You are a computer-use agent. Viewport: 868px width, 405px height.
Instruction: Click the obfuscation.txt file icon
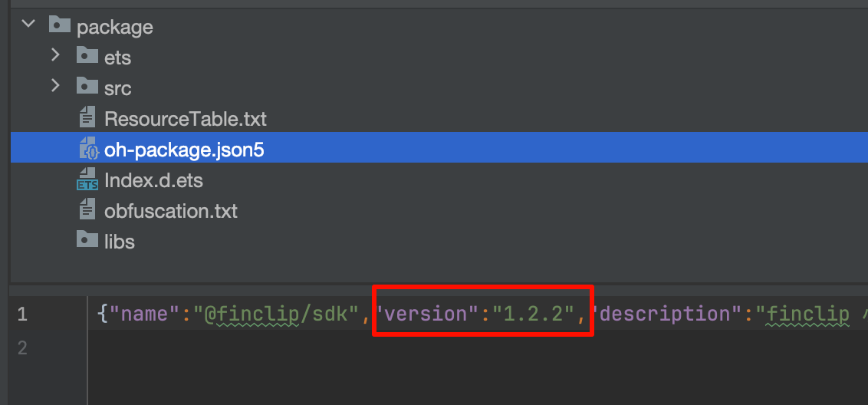87,210
